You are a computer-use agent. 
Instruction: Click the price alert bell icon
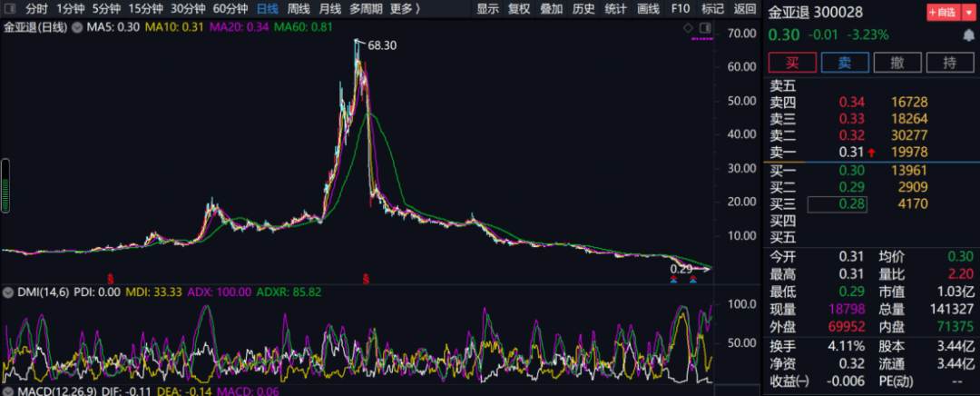pos(968,35)
